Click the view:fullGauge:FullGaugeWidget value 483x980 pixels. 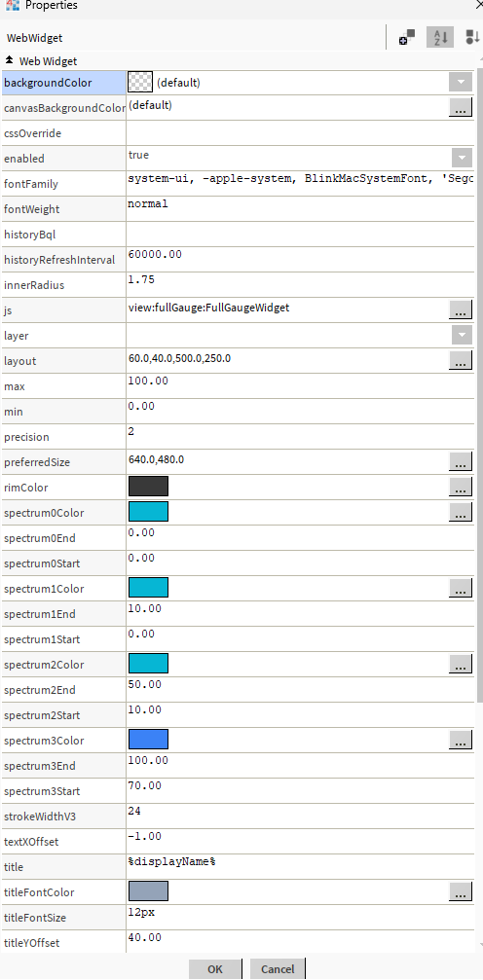coord(209,308)
